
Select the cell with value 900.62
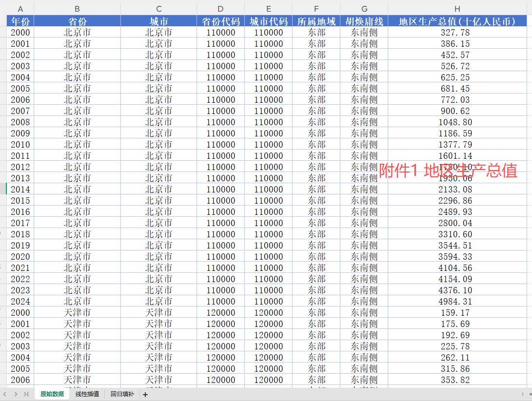457,111
